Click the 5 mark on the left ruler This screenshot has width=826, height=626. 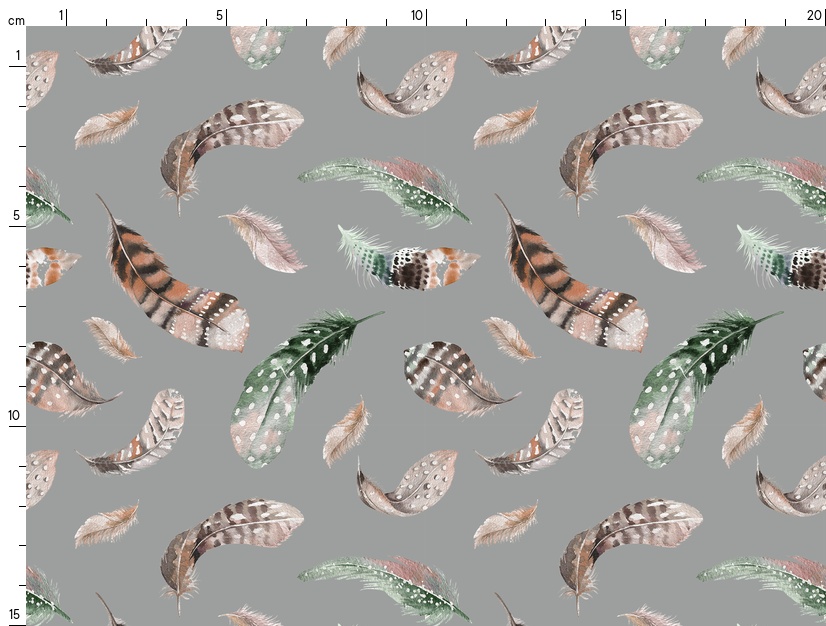coord(15,216)
